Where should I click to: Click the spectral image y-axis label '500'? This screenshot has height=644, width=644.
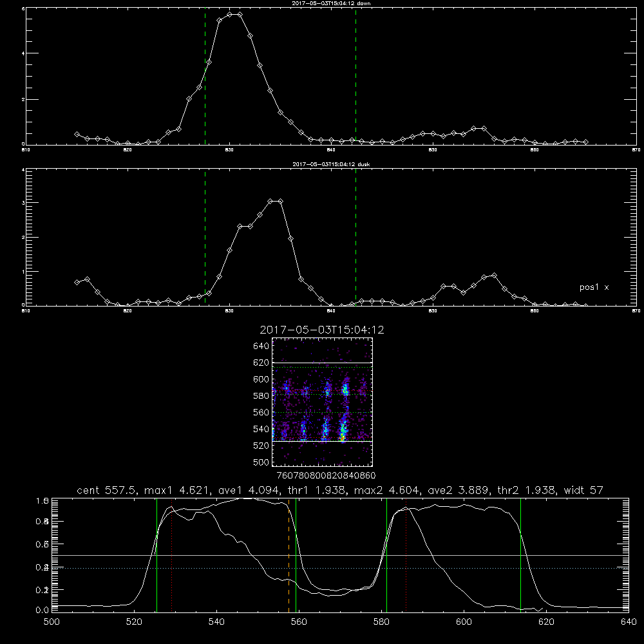[261, 462]
